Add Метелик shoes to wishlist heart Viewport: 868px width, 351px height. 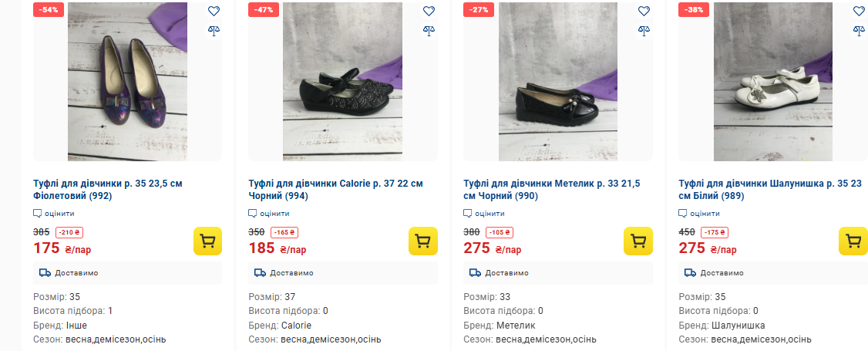click(x=644, y=12)
